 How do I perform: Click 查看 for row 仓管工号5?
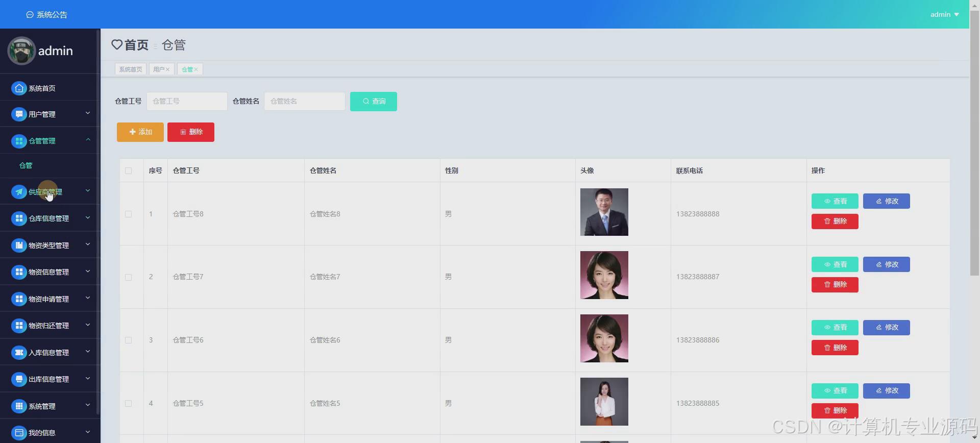(835, 391)
